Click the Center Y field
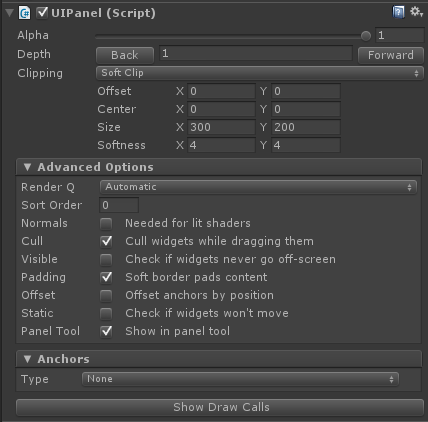This screenshot has width=428, height=422. point(306,109)
